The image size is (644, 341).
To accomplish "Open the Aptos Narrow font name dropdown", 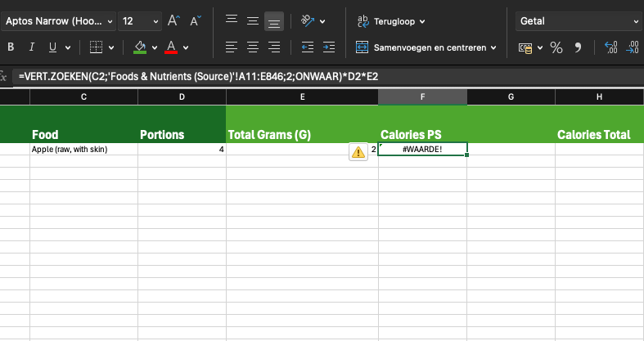I will (59, 21).
